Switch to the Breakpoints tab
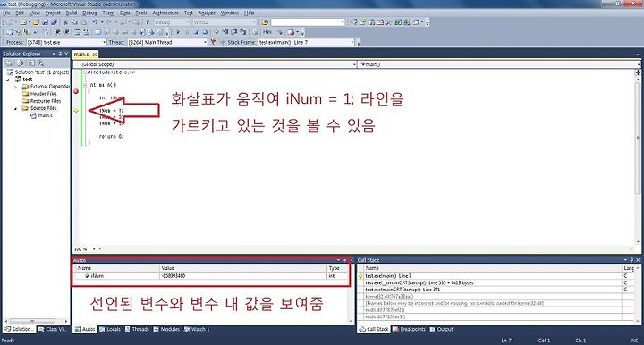Viewport: 644px width, 345px height. pos(409,329)
